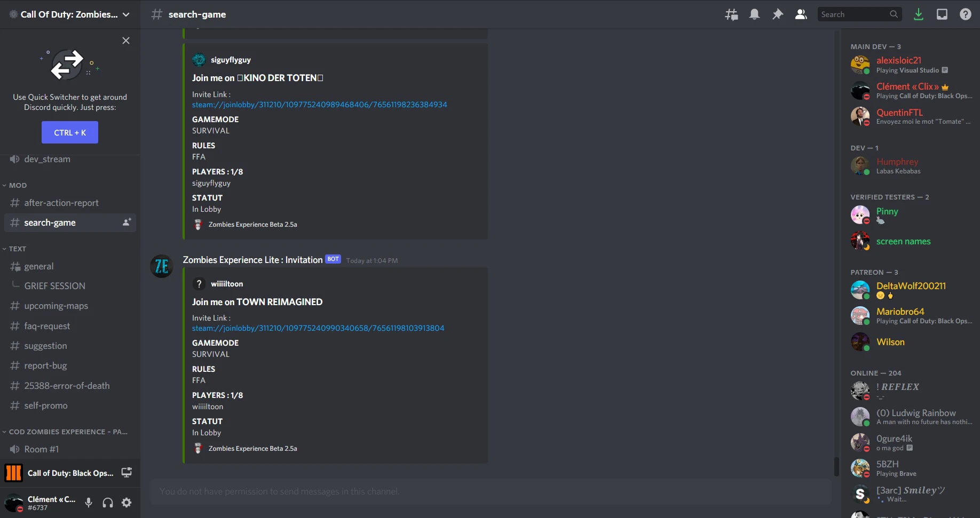Image resolution: width=980 pixels, height=518 pixels.
Task: Click the search magnifier icon
Action: [894, 14]
